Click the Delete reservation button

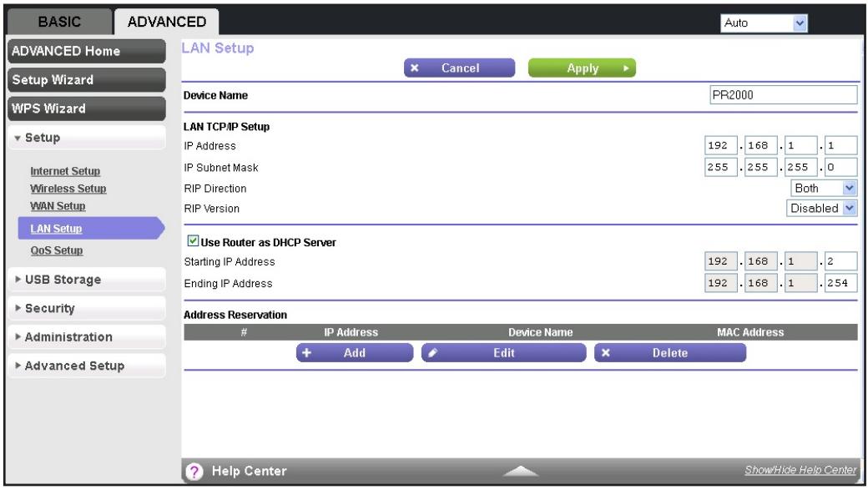pyautogui.click(x=670, y=353)
